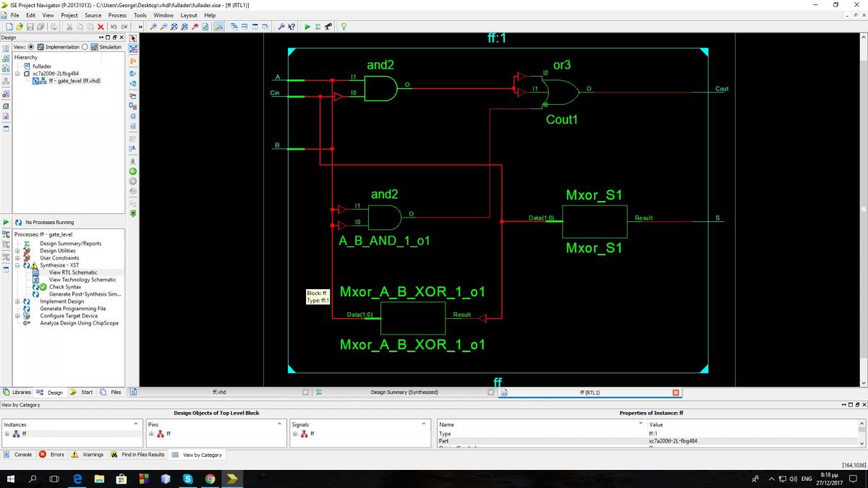Expand the ff node under Pins
This screenshot has height=488, width=868.
[150, 434]
